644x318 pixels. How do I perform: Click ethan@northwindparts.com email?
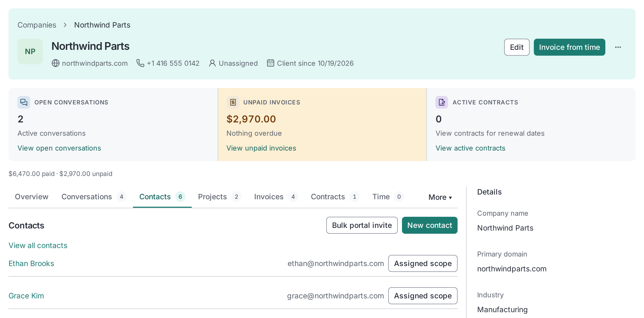(336, 263)
